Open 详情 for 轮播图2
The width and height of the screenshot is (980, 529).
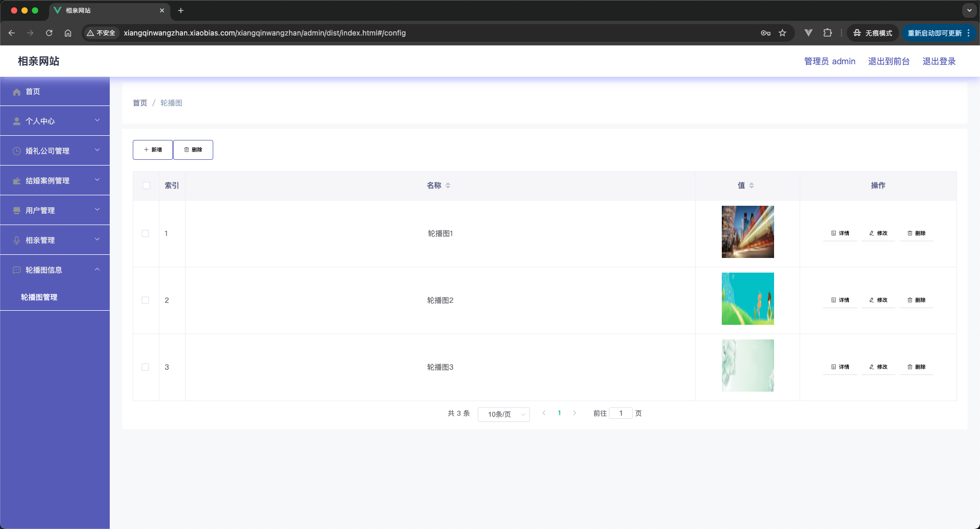tap(840, 300)
